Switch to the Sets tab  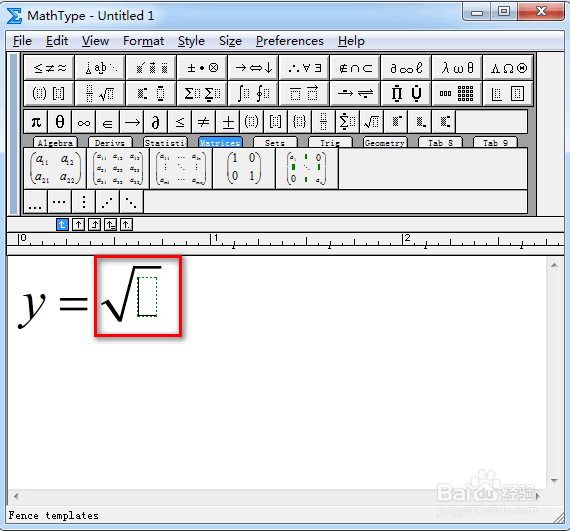click(275, 142)
